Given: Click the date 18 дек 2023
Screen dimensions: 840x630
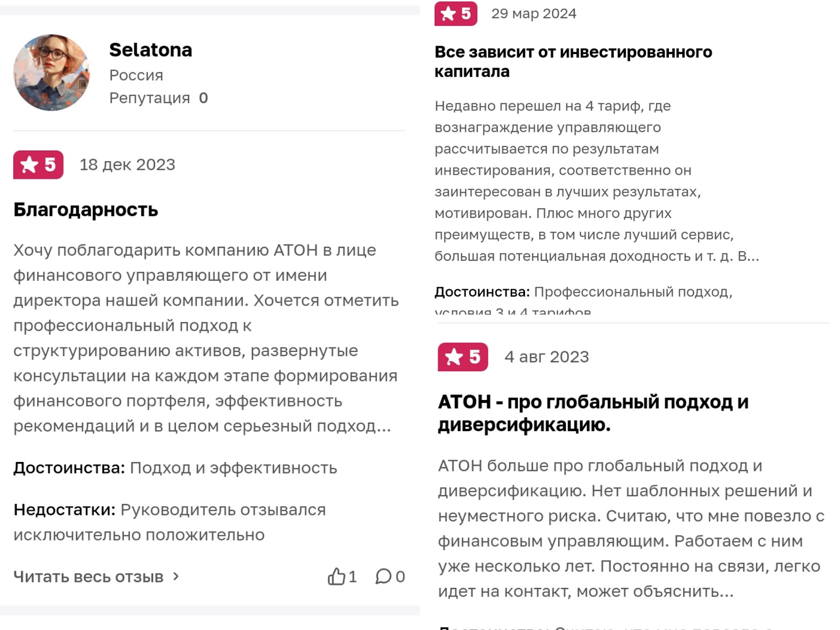Looking at the screenshot, I should coord(127,165).
